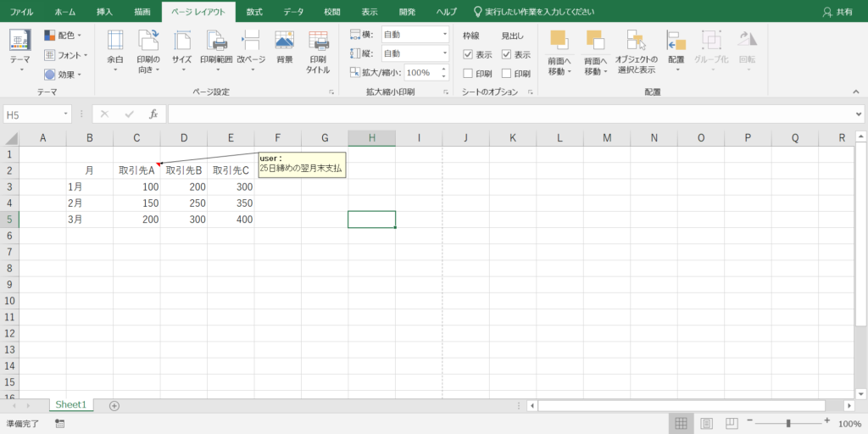Click the Select All corner triangle
The height and width of the screenshot is (434, 868).
pyautogui.click(x=11, y=138)
